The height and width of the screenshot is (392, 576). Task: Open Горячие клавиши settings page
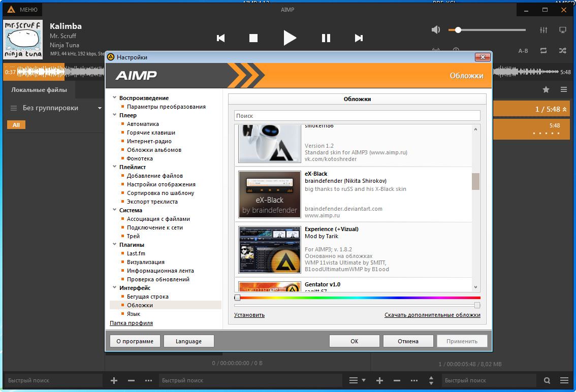coord(151,133)
